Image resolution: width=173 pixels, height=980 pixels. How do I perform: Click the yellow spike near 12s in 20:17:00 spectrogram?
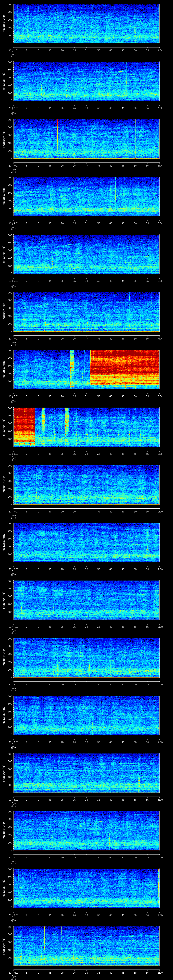pyautogui.click(x=44, y=938)
